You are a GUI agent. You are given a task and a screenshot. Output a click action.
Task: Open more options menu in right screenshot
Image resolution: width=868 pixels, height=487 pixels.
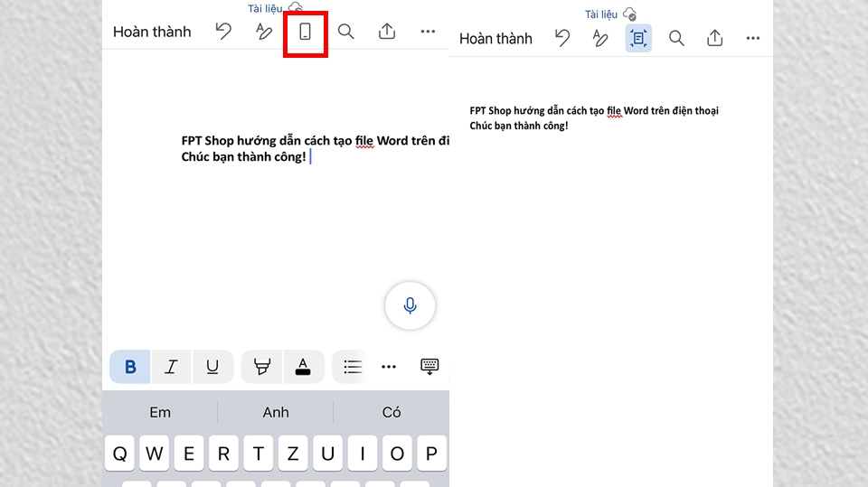(x=753, y=38)
